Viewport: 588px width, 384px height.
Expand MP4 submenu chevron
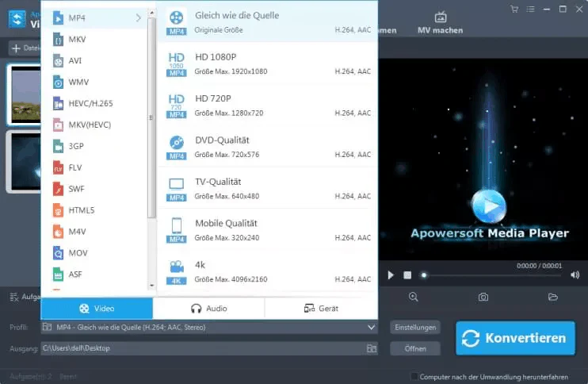(139, 17)
